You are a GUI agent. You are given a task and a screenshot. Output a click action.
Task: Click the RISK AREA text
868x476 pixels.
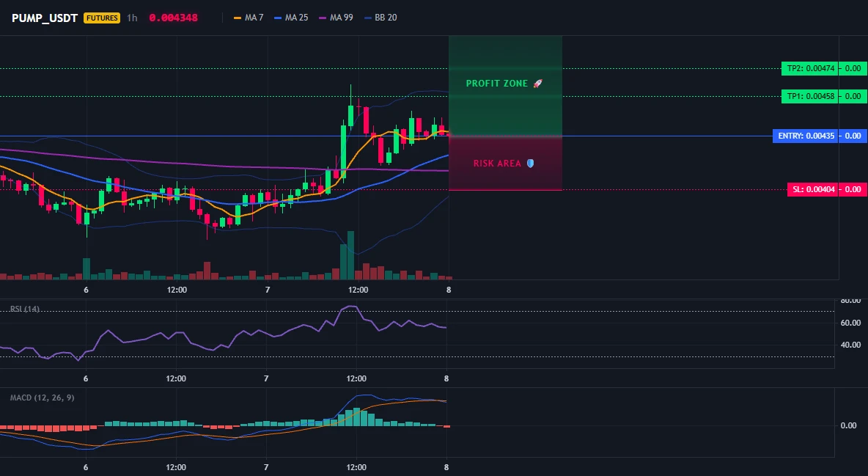(x=497, y=164)
